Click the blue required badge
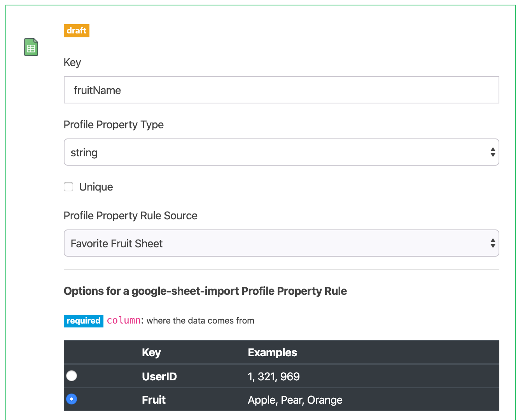The image size is (525, 420). (x=84, y=321)
